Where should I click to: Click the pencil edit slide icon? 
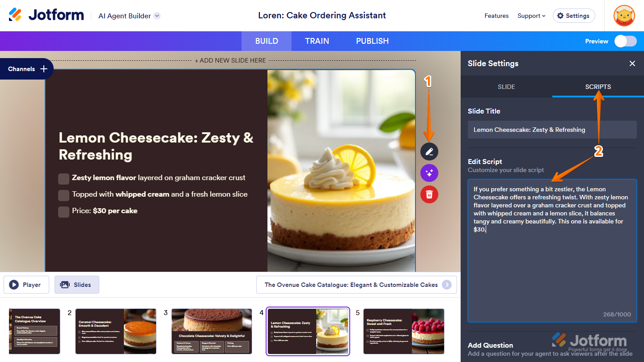pyautogui.click(x=429, y=151)
